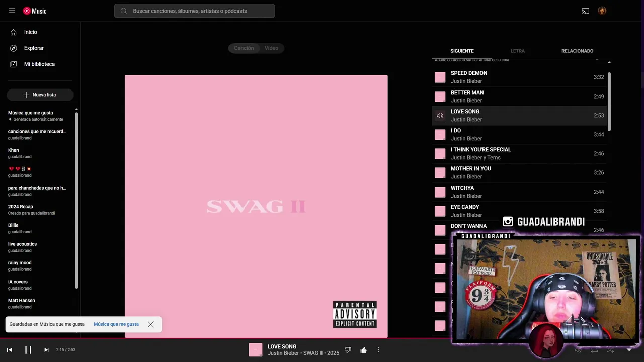Create a playlist with Nueva lista

[40, 95]
